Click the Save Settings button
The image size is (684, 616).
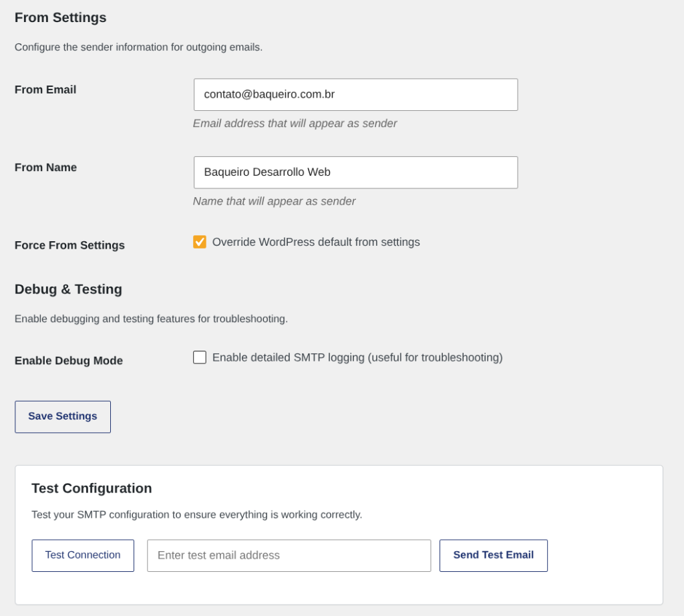tap(63, 417)
